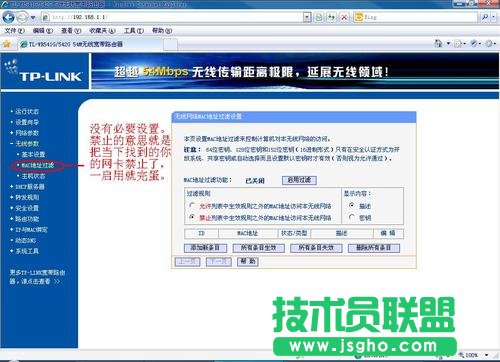
Task: Open 主机状态 in the sidebar
Action: pyautogui.click(x=33, y=176)
